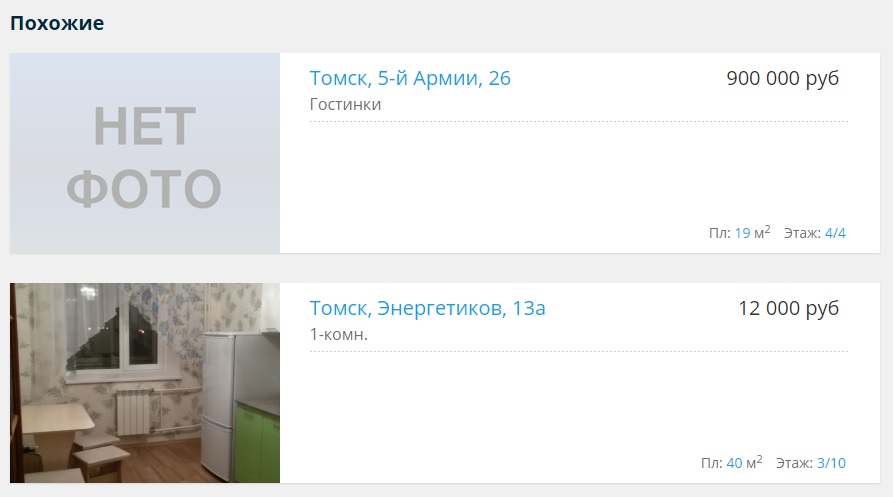Click the 3/10 floor value
The width and height of the screenshot is (893, 497).
(x=831, y=463)
